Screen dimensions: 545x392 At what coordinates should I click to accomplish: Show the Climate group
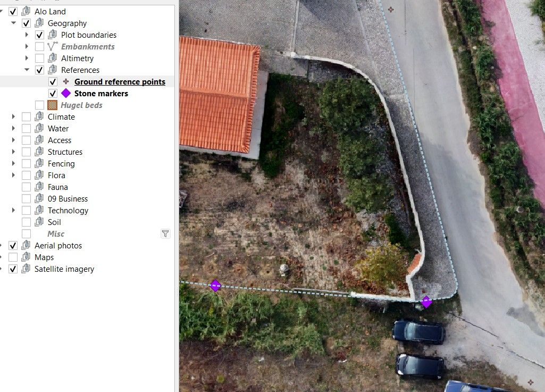tap(26, 117)
